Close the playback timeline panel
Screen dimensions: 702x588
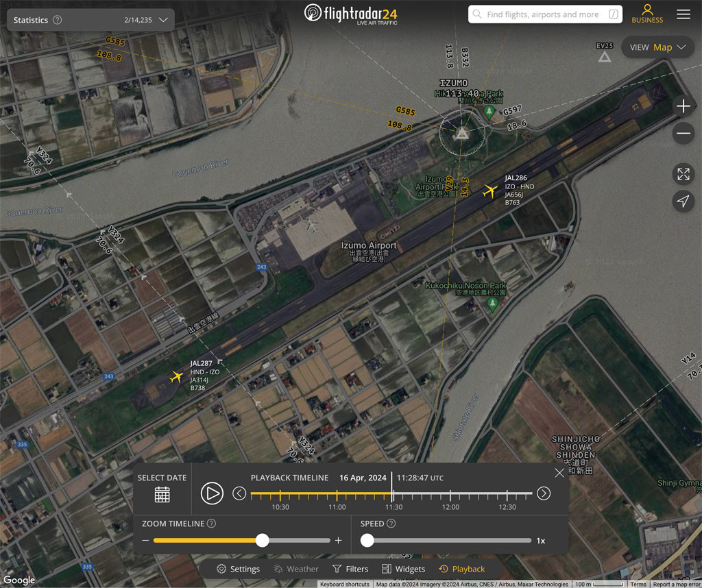coord(559,473)
